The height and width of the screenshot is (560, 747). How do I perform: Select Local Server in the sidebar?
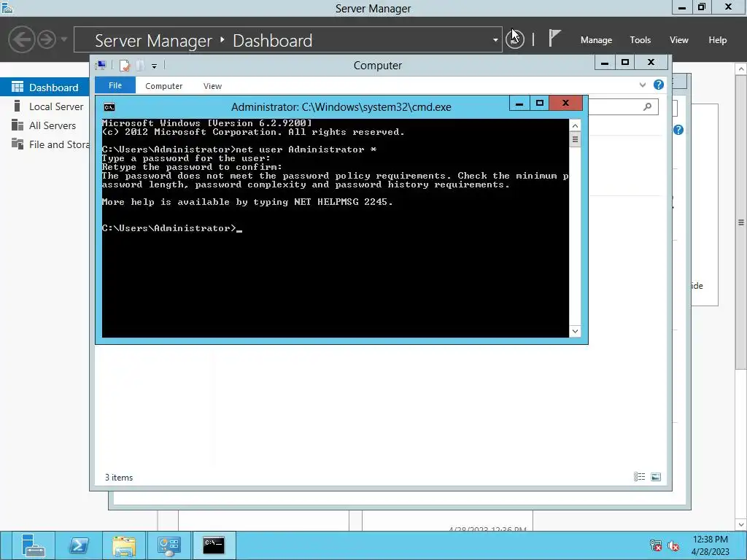(x=44, y=106)
